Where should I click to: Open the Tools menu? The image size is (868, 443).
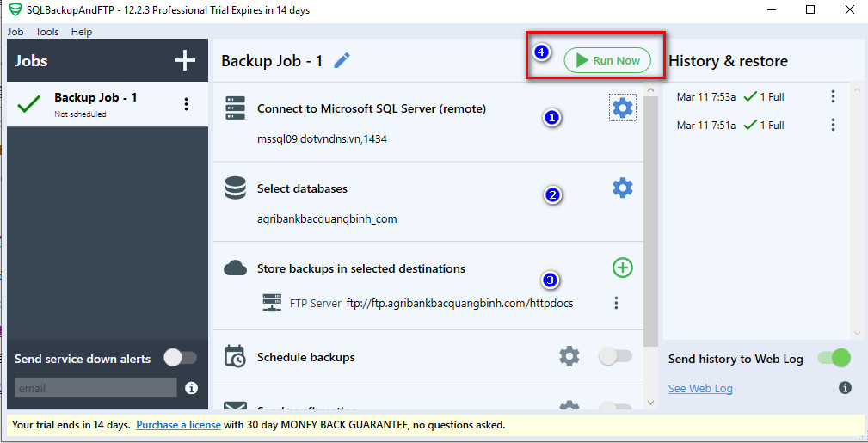[47, 32]
